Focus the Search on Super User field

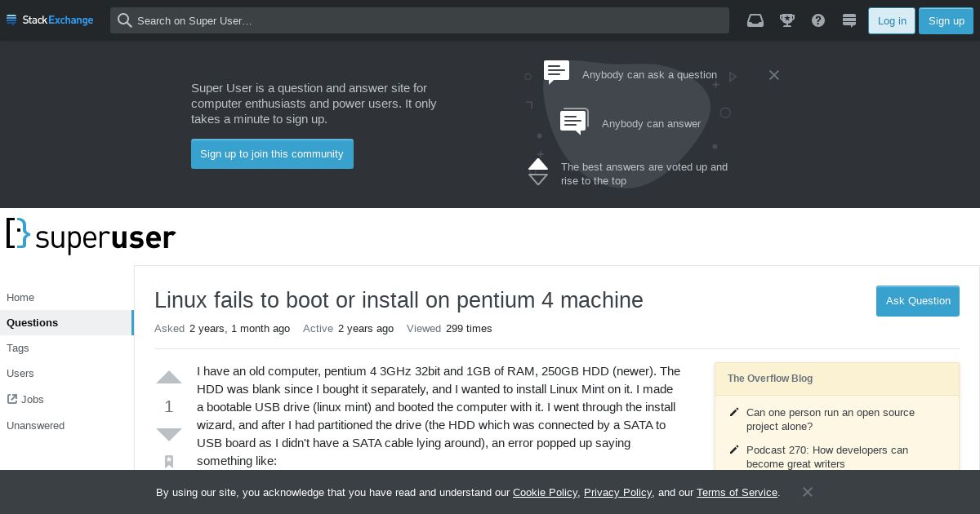point(420,20)
